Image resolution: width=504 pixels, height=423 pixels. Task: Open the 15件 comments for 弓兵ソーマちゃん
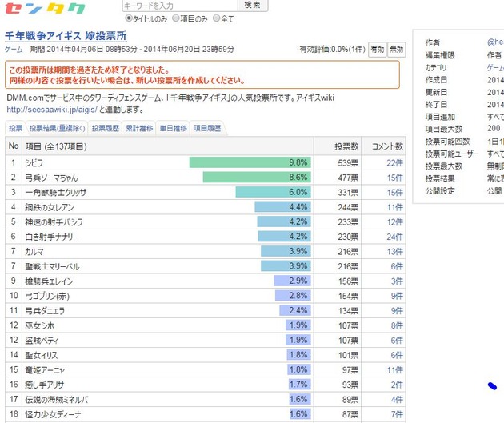[394, 178]
